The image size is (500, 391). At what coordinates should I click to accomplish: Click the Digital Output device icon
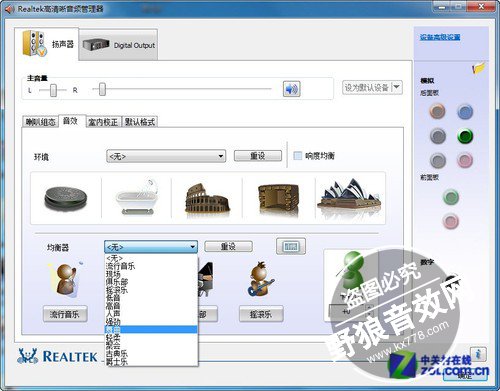click(x=96, y=44)
